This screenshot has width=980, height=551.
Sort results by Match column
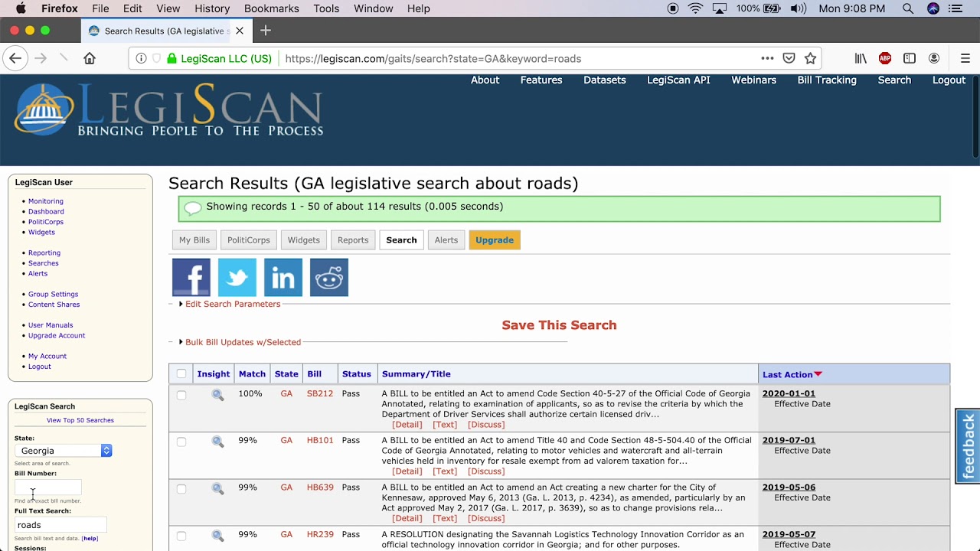[252, 374]
